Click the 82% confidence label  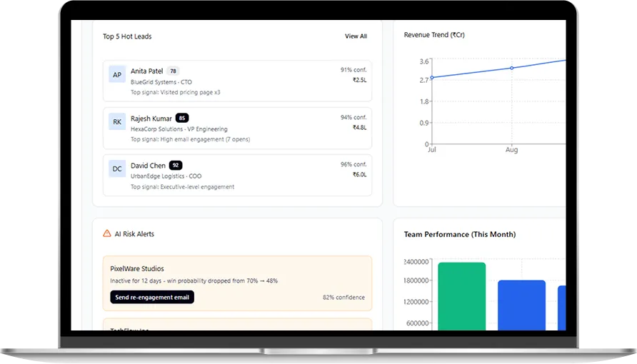click(343, 298)
